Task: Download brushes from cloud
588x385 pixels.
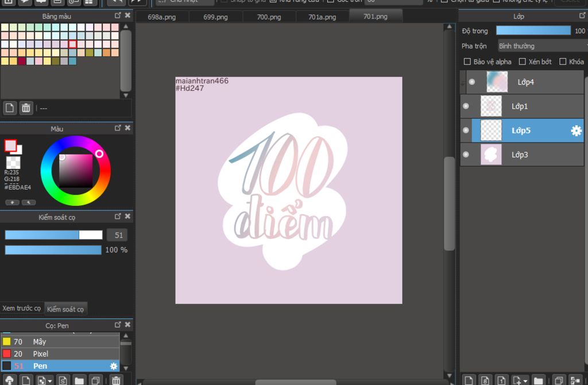Action: 9,380
